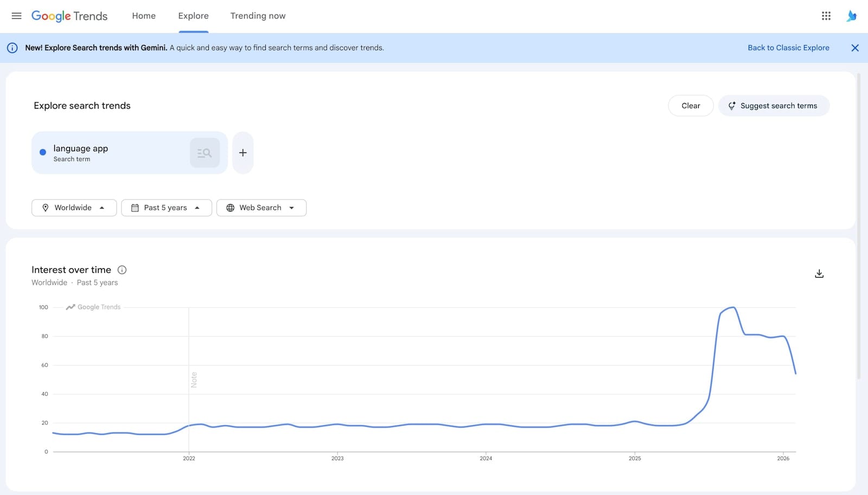
Task: Click the blue dot of the language app term
Action: (43, 152)
